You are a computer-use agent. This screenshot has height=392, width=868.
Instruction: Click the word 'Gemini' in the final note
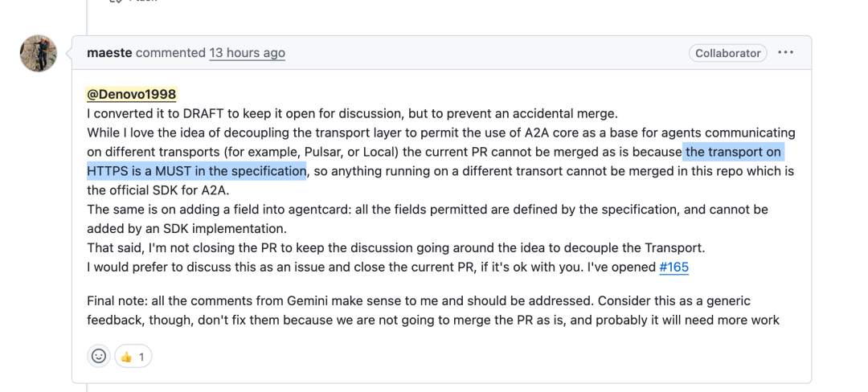(x=309, y=301)
